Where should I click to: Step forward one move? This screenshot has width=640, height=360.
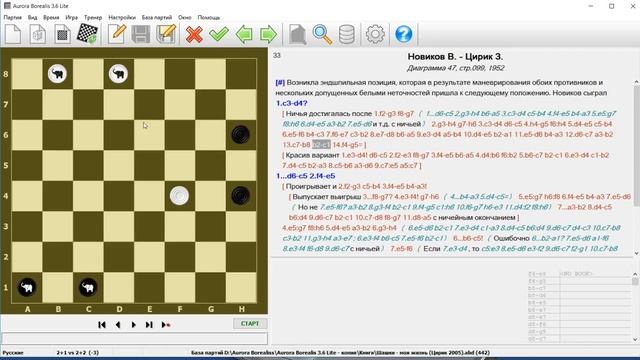133,324
